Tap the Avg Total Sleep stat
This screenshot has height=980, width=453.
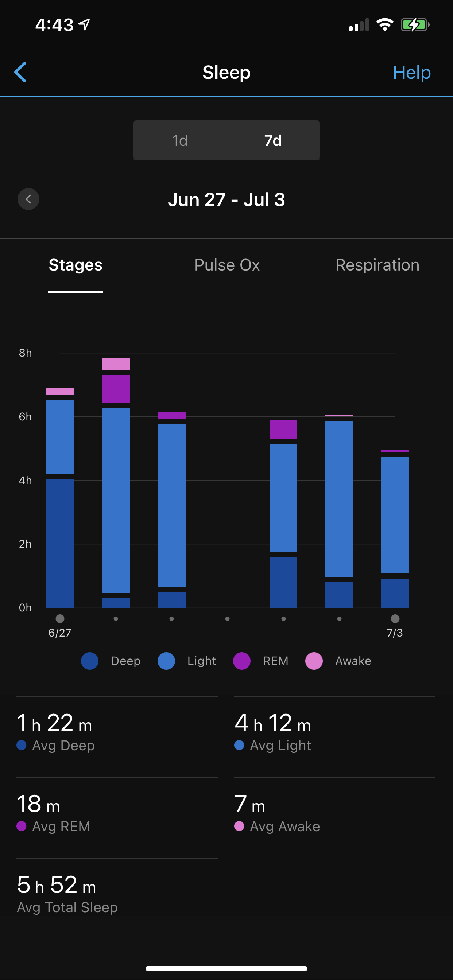[x=67, y=894]
